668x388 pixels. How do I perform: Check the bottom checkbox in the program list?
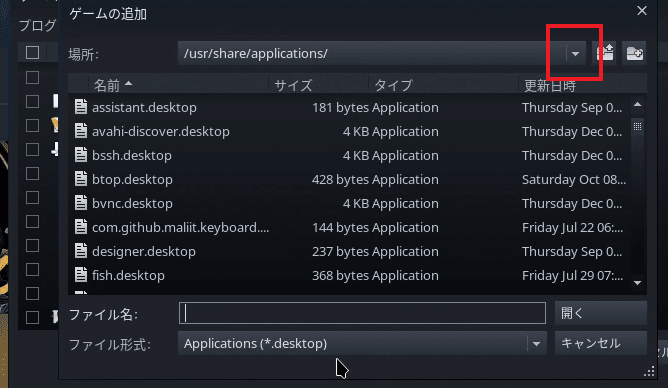tap(32, 317)
